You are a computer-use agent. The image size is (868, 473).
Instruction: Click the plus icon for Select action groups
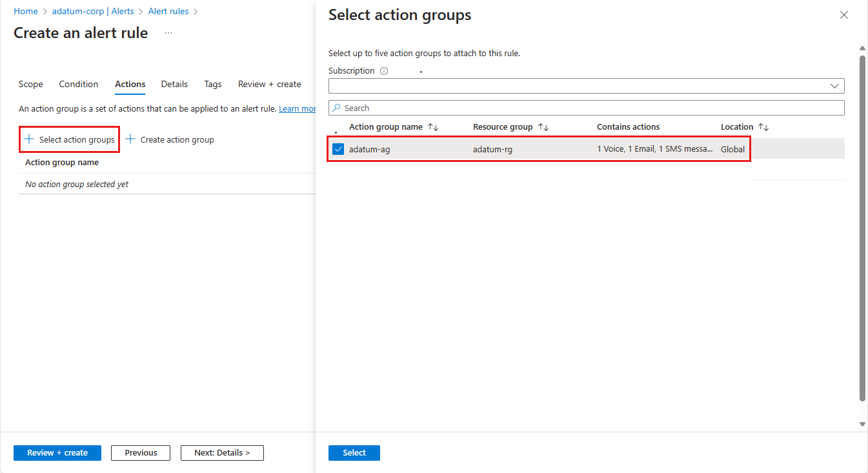point(29,139)
